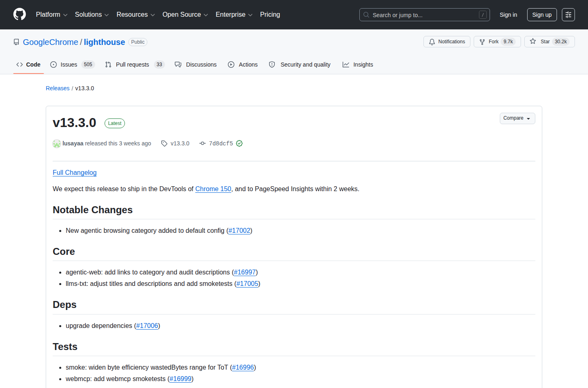Viewport: 588px width, 388px height.
Task: Expand the Platform menu
Action: pyautogui.click(x=51, y=15)
